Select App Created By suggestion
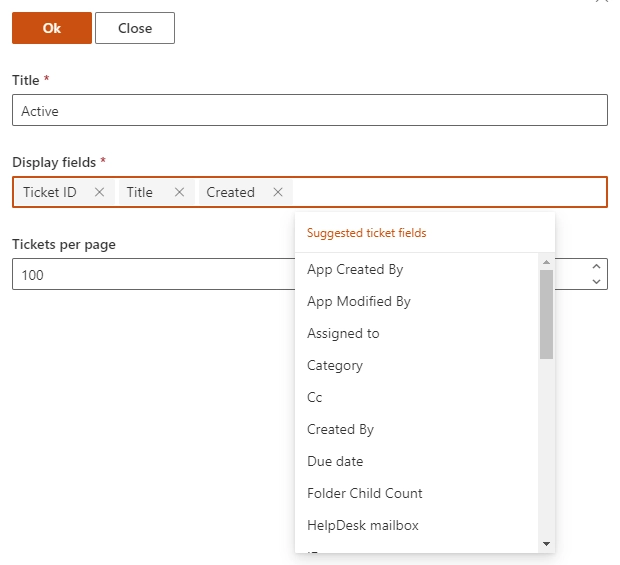Viewport: 620px width, 565px height. click(x=417, y=270)
